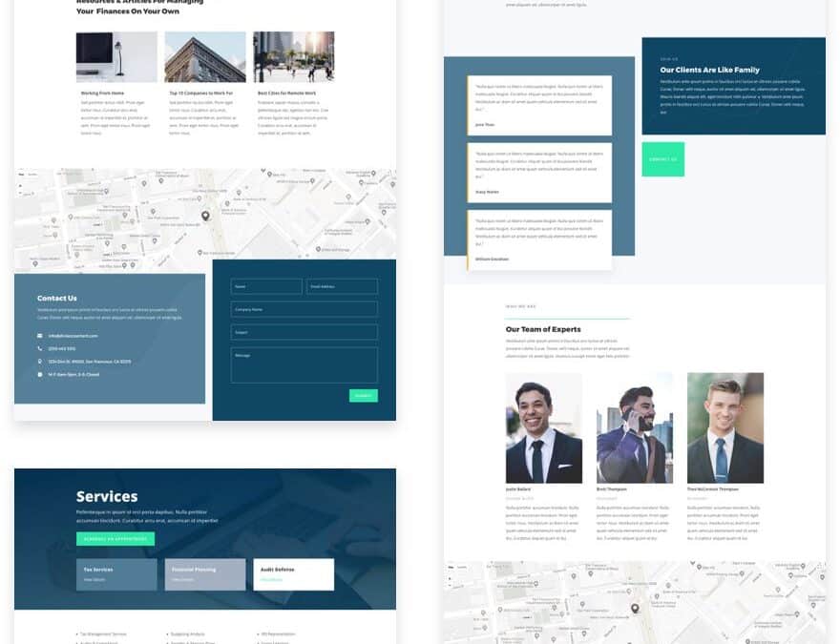
Task: Click the laughing man's team photo on the left
Action: (x=544, y=427)
